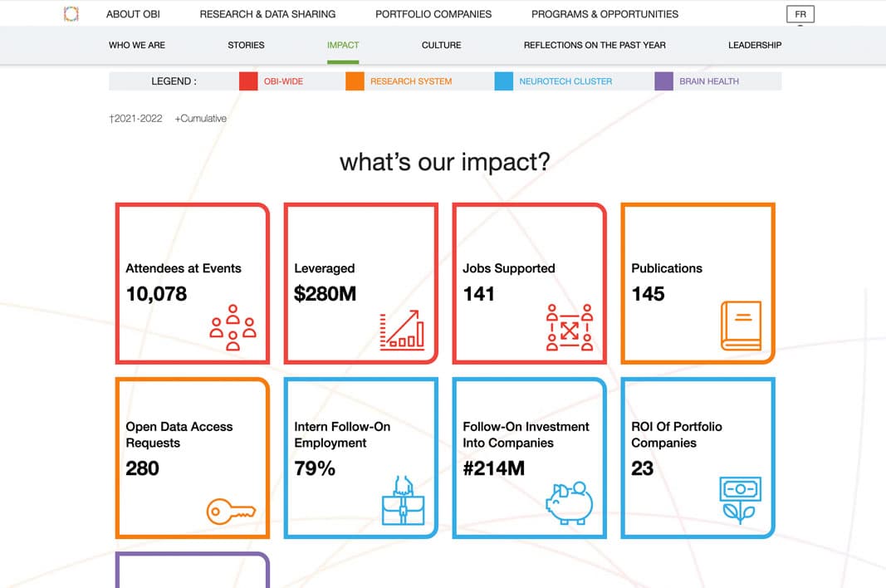Go to the Leadership tab
The width and height of the screenshot is (886, 588).
coord(754,45)
